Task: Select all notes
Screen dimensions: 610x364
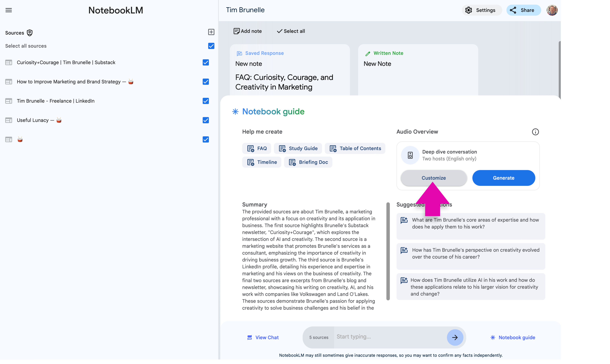Action: pyautogui.click(x=291, y=31)
